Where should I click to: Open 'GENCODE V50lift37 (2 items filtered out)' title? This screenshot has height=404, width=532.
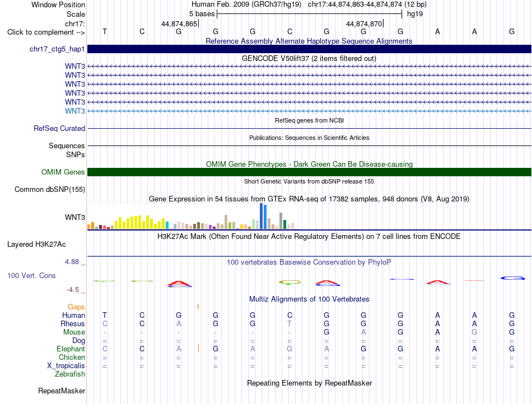[x=309, y=58]
